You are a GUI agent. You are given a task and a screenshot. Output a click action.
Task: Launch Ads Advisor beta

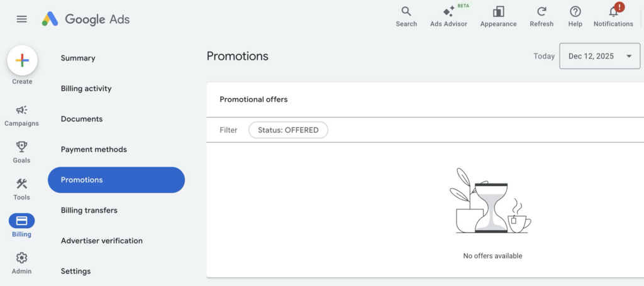pos(448,11)
